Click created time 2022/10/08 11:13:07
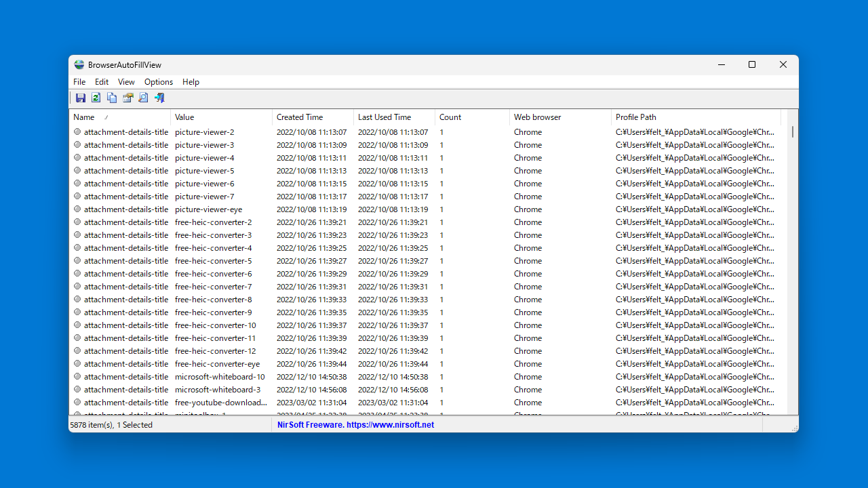 click(311, 132)
